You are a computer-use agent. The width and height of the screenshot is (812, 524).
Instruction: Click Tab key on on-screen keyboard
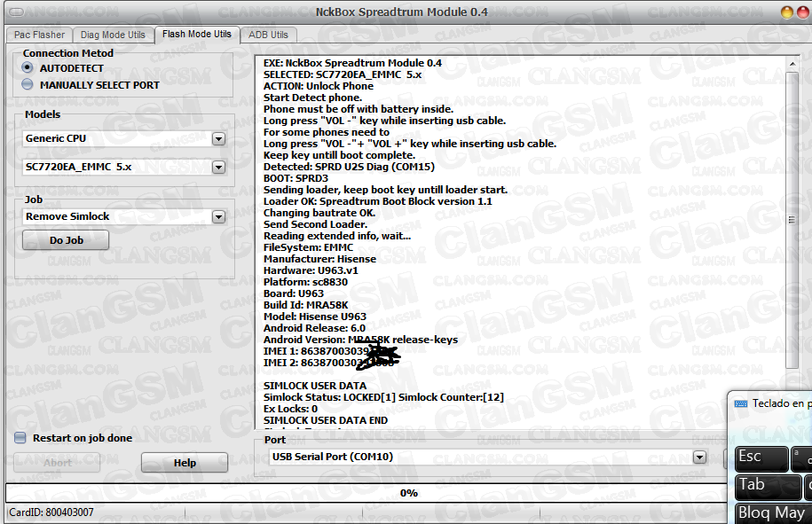pyautogui.click(x=768, y=486)
